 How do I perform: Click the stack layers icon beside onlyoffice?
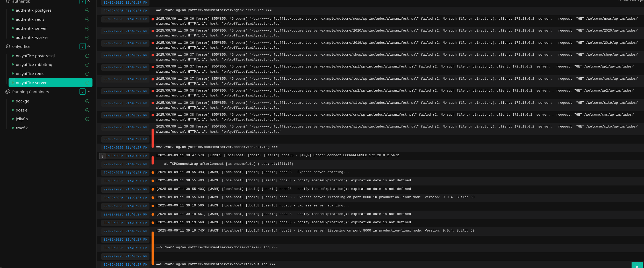pos(8,47)
